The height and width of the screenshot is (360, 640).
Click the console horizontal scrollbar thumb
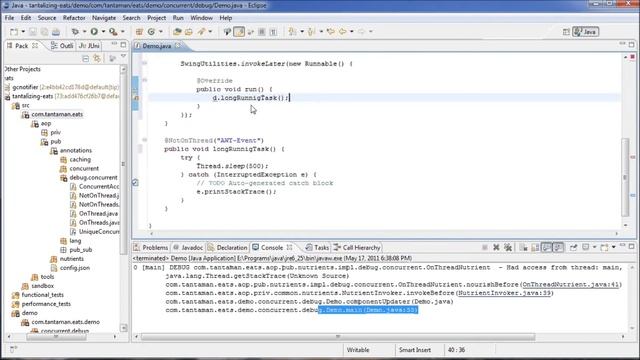338,337
